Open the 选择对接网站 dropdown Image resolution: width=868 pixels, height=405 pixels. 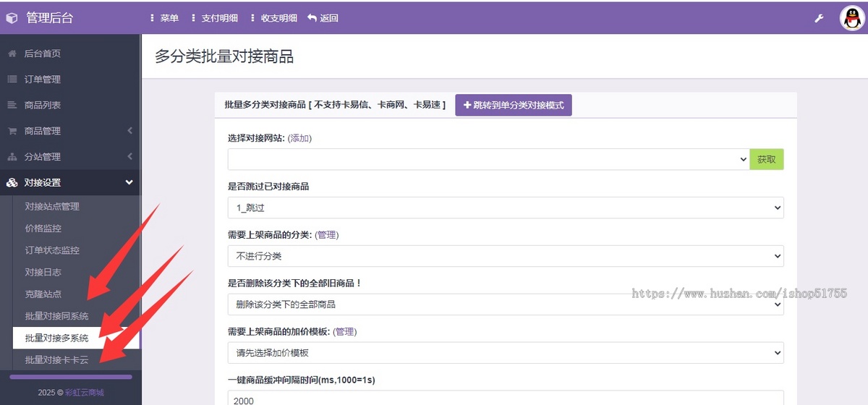488,159
